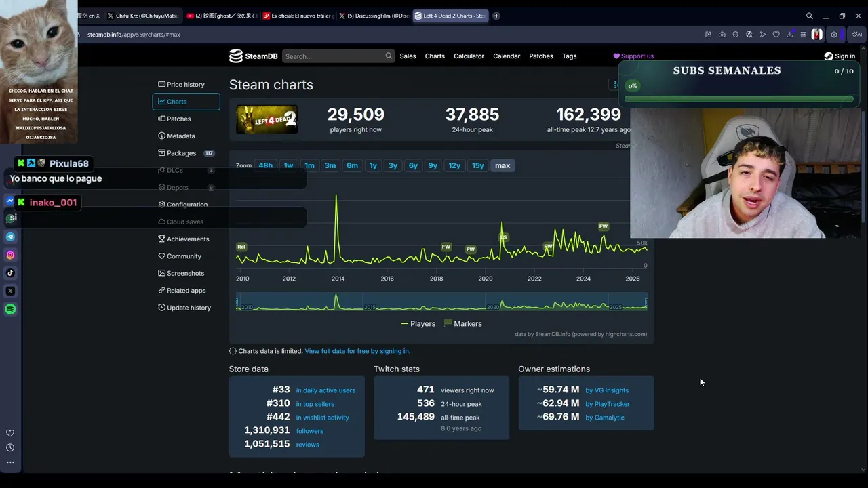Click the browser profile avatar icon
The width and height of the screenshot is (868, 488).
tap(816, 35)
